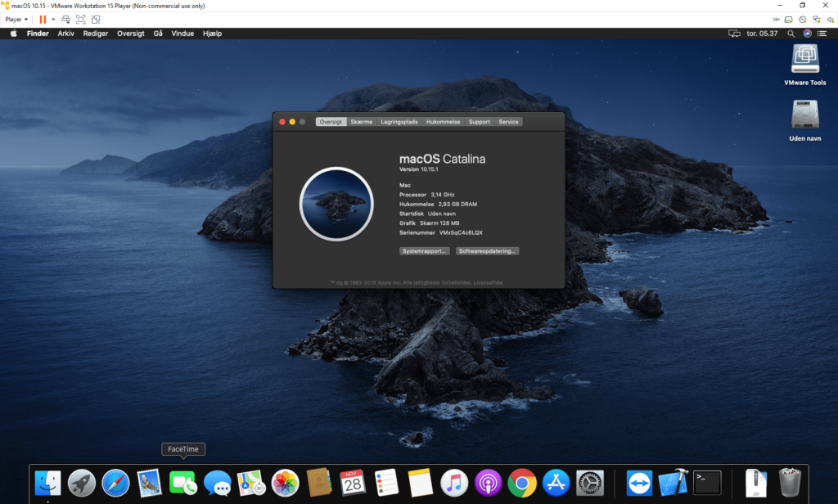
Task: Click the Systemrapport button
Action: click(425, 250)
